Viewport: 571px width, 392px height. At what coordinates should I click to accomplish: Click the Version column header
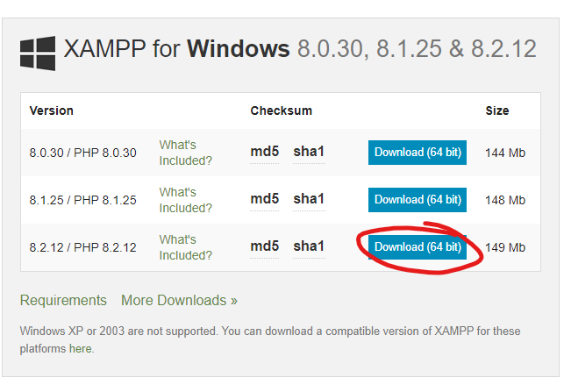(x=52, y=111)
